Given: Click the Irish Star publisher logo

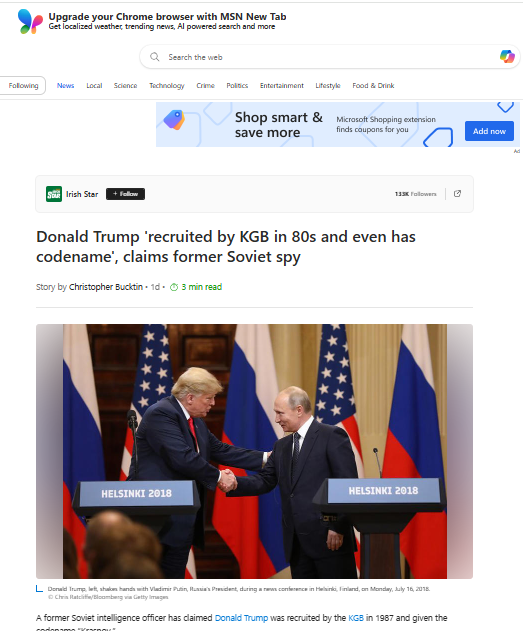Looking at the screenshot, I should [54, 194].
